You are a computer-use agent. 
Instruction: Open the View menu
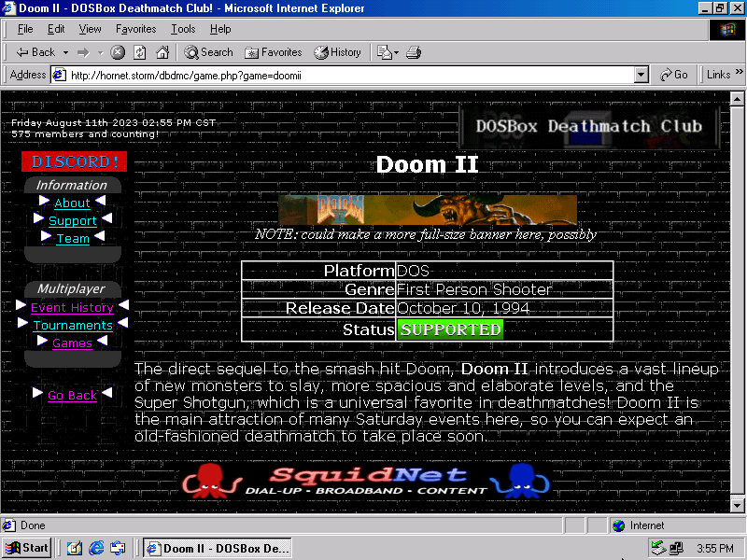[90, 29]
